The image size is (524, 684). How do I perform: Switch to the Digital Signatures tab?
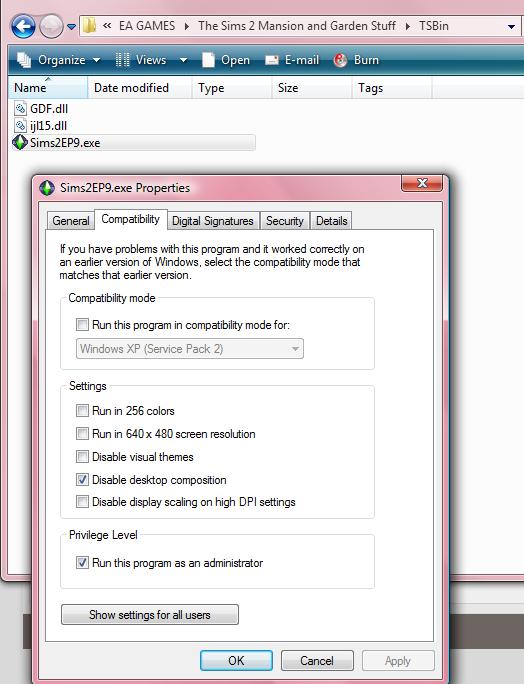click(213, 221)
